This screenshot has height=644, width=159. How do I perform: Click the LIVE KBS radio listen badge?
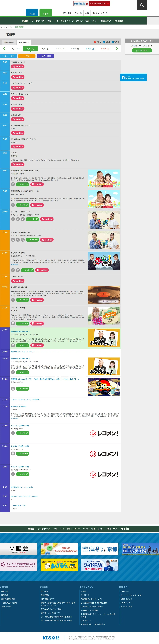(133, 77)
